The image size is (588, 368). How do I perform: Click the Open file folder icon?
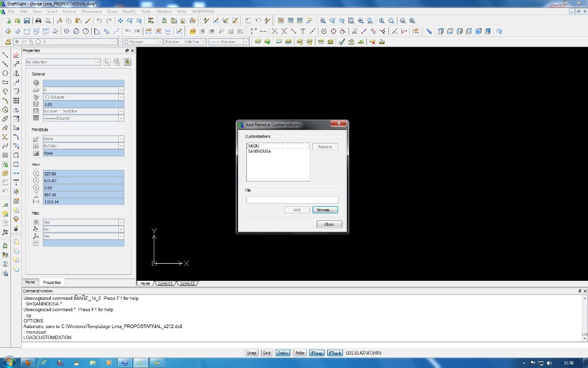[x=17, y=21]
